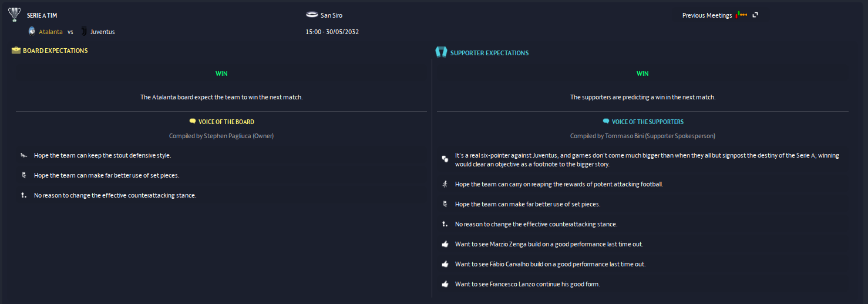
Task: Click the Voice of the Supporters speech bubble
Action: (606, 122)
